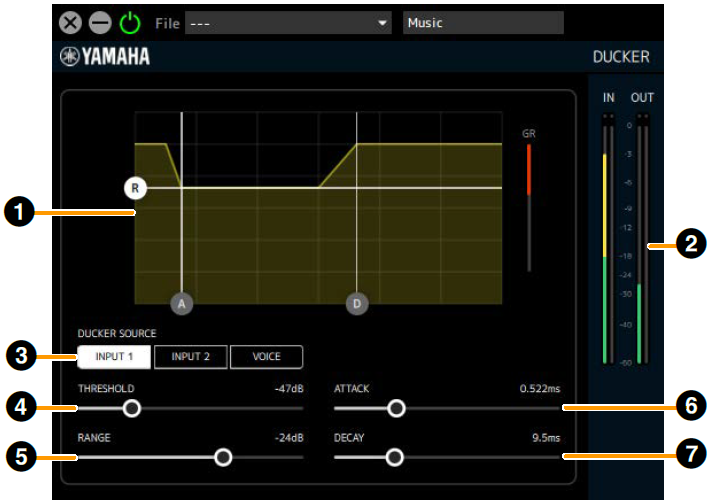This screenshot has width=709, height=503.
Task: Toggle the green power button
Action: point(131,22)
